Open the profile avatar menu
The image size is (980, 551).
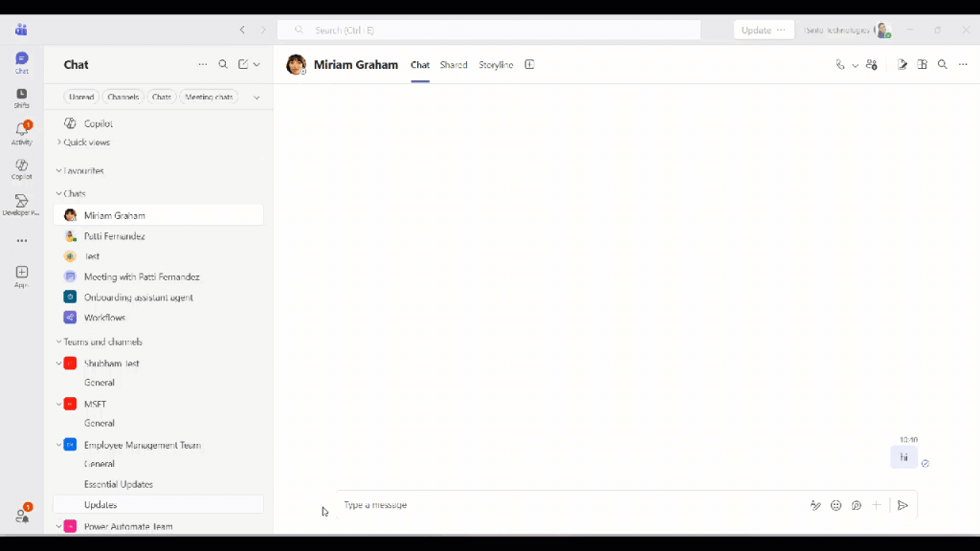(882, 30)
